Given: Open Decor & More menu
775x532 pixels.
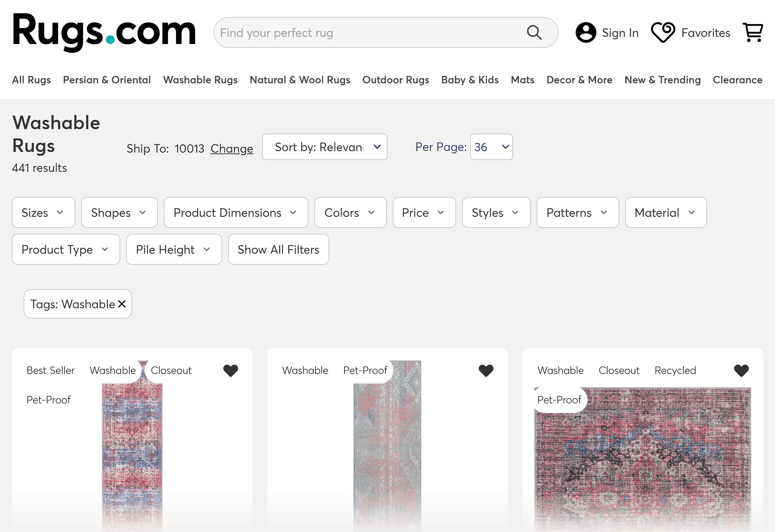Looking at the screenshot, I should [x=579, y=80].
